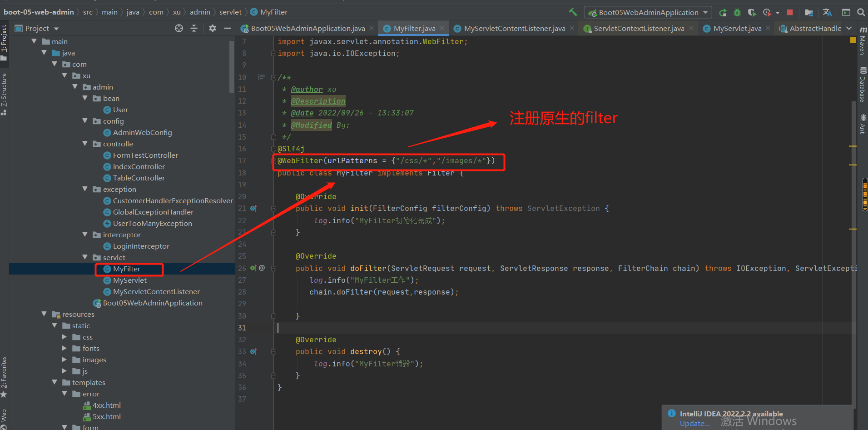Select AdminWebConfig in project tree
Image resolution: width=868 pixels, height=430 pixels.
point(142,132)
